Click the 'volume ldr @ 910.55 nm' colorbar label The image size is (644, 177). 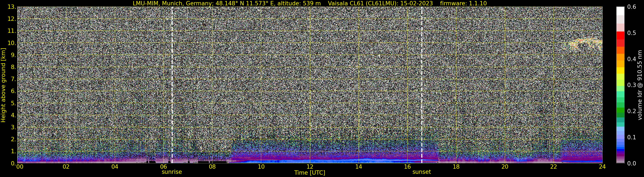pos(640,85)
